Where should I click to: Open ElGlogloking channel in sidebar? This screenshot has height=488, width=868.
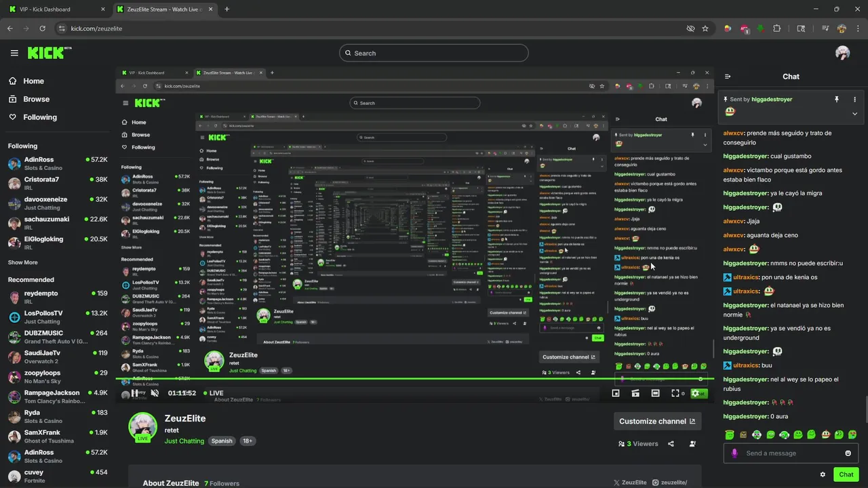tap(58, 243)
